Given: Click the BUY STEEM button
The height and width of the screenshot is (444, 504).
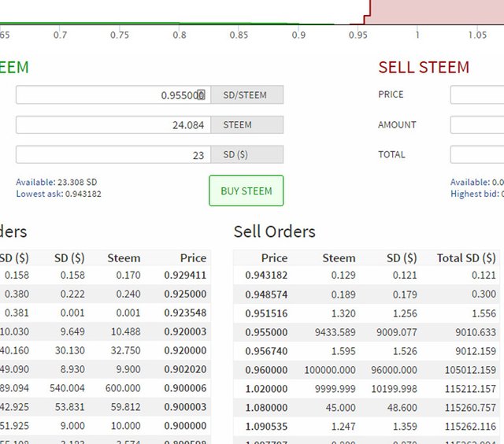Looking at the screenshot, I should pos(246,191).
